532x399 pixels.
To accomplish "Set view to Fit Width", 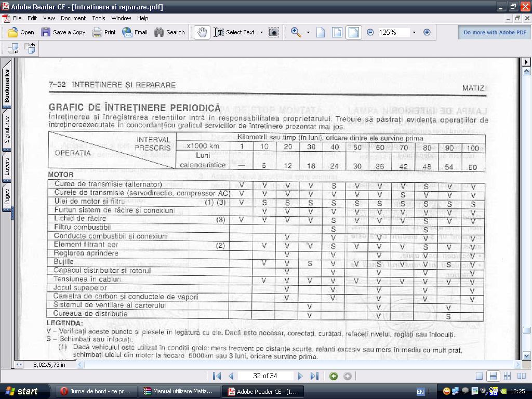I will pos(353,32).
